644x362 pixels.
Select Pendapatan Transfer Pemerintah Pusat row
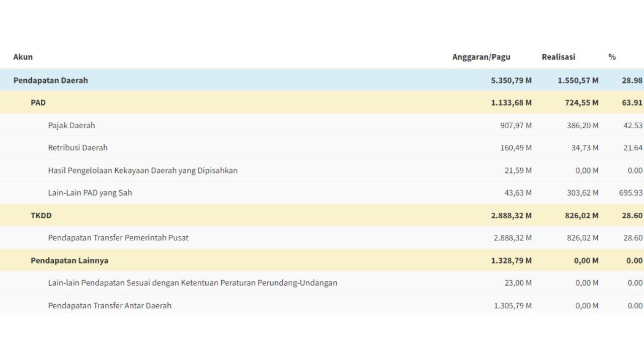118,238
